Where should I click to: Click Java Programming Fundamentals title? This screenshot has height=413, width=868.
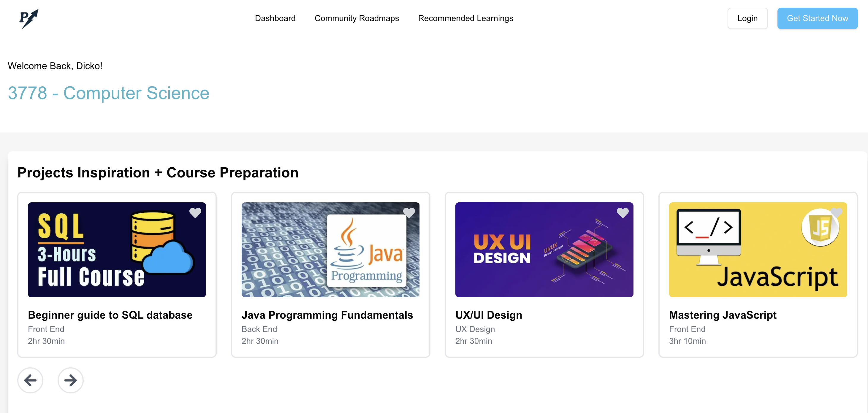pyautogui.click(x=327, y=314)
